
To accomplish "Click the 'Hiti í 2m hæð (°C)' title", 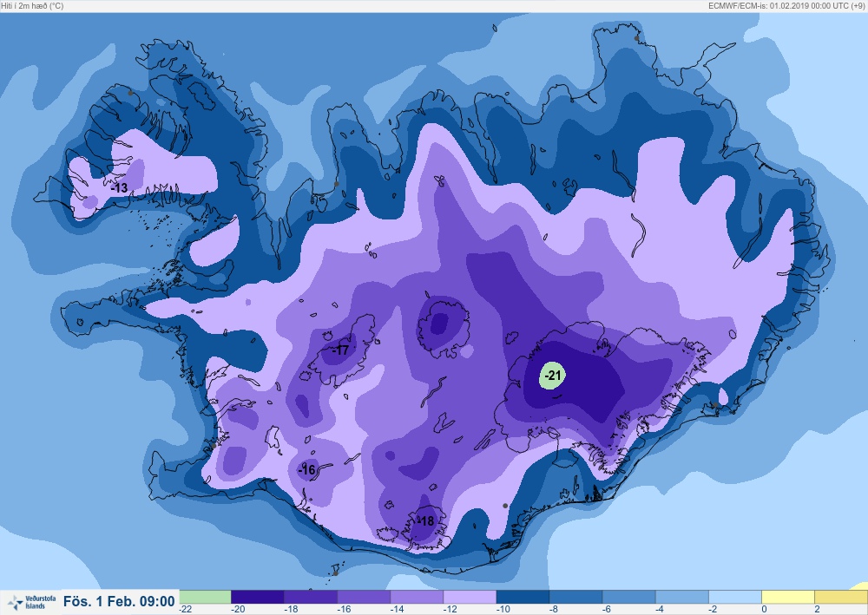I will (x=33, y=5).
